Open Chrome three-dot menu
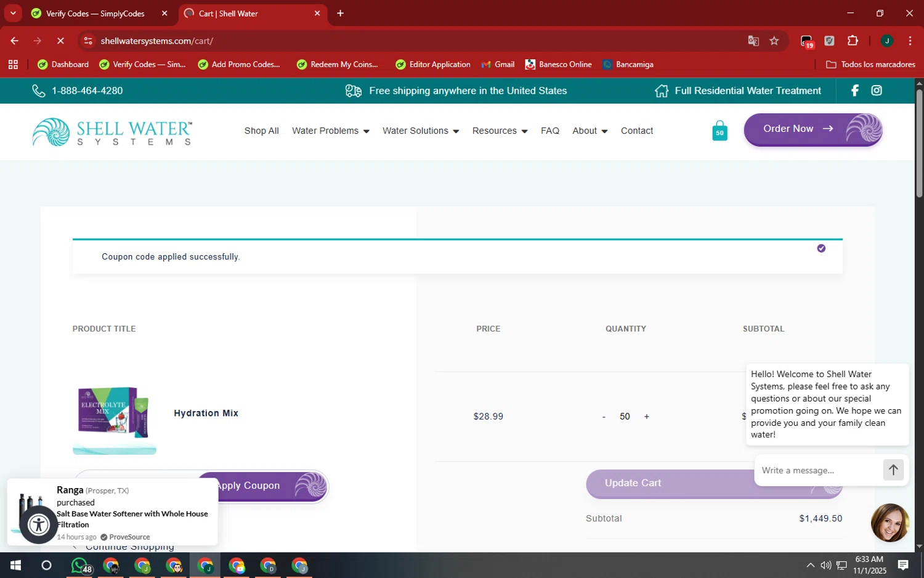Screen dimensions: 924x578 pos(910,41)
